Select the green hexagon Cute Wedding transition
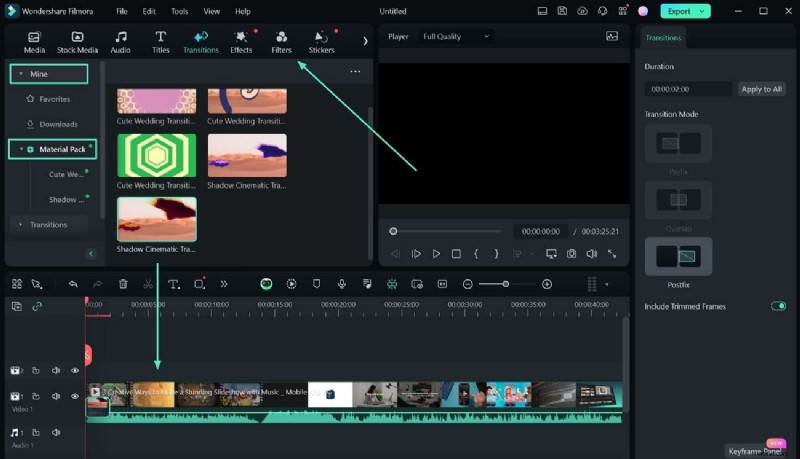This screenshot has height=459, width=800. tap(157, 156)
